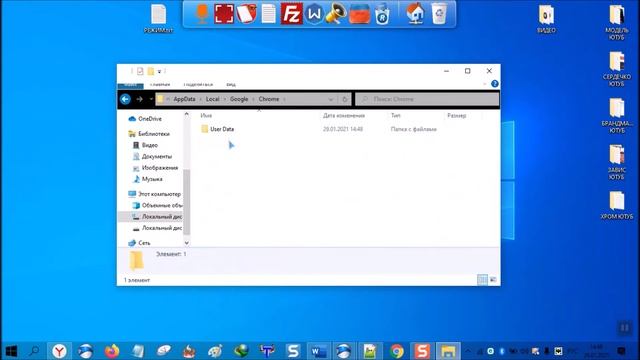
Task: Sort by Type column header (Тип)
Action: (396, 116)
